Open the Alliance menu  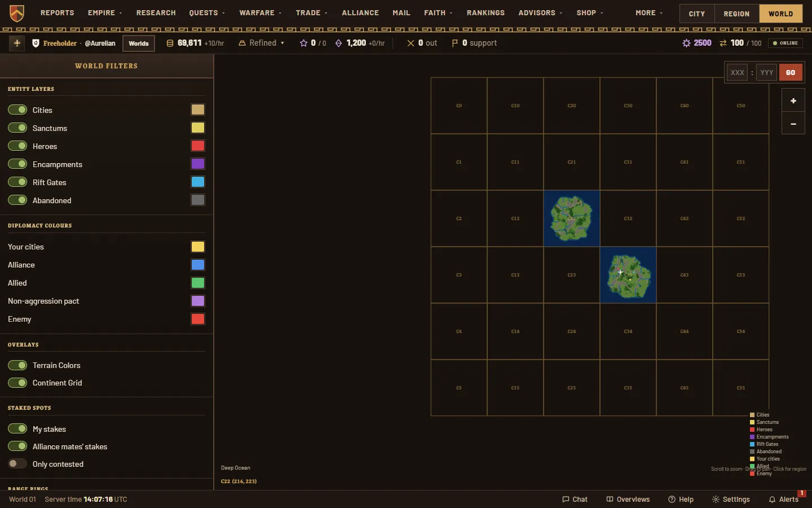coord(360,12)
